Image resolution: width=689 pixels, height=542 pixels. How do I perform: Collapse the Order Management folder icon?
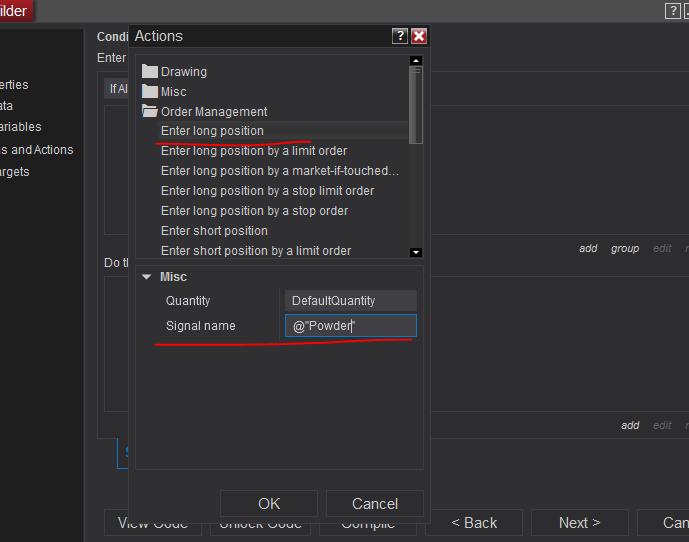coord(150,112)
